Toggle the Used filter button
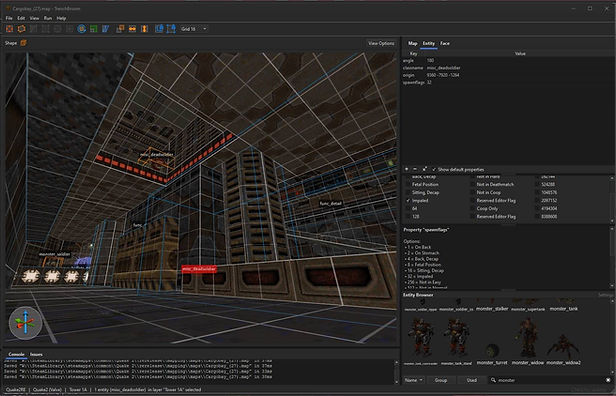 [472, 380]
